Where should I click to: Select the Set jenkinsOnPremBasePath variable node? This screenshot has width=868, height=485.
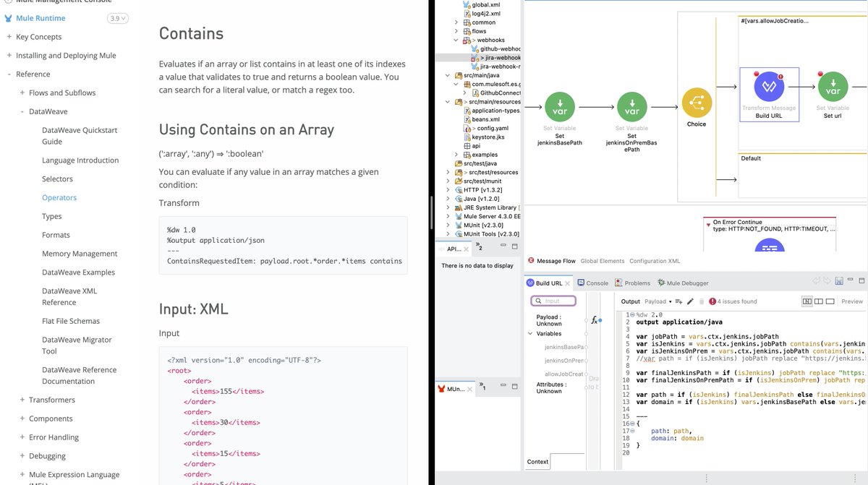[631, 106]
